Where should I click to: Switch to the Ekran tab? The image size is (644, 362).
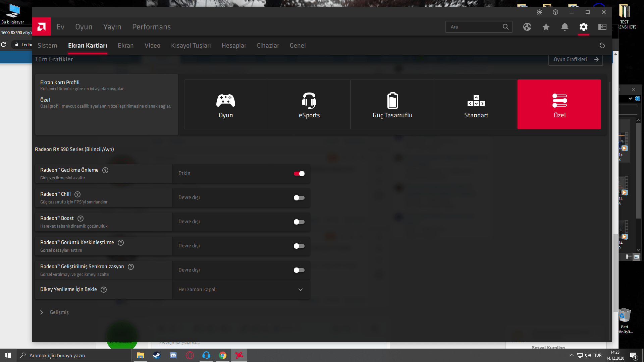pyautogui.click(x=125, y=46)
